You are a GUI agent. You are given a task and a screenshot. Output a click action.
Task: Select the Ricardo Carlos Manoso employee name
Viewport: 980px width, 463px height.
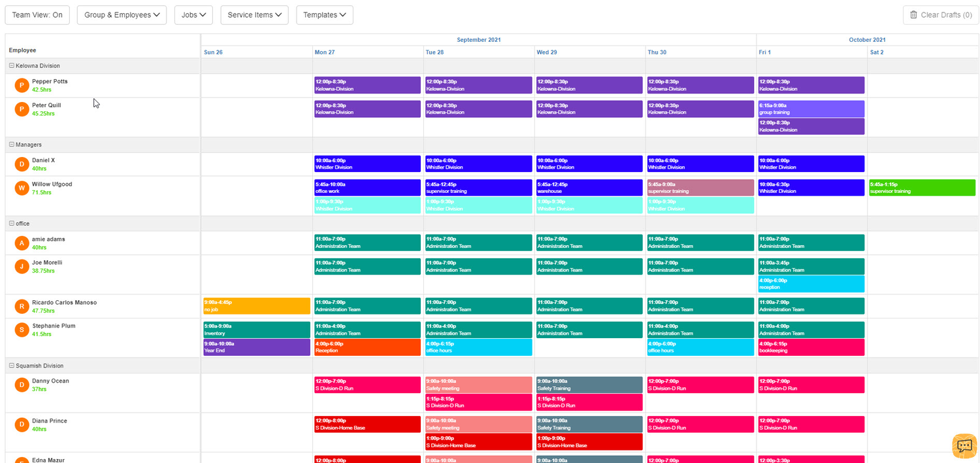pos(64,303)
